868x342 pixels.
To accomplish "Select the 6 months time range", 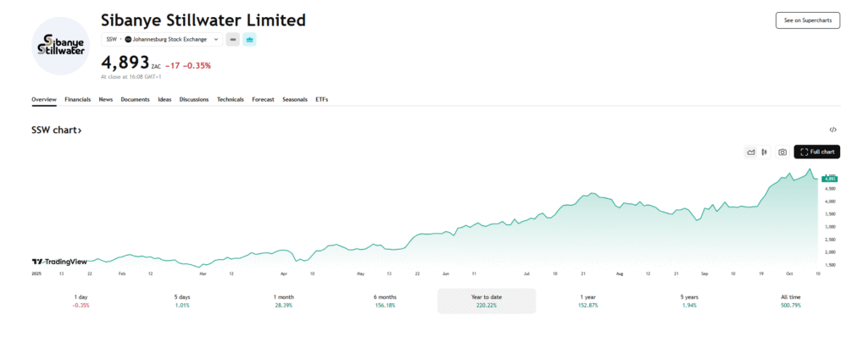I will coord(384,301).
